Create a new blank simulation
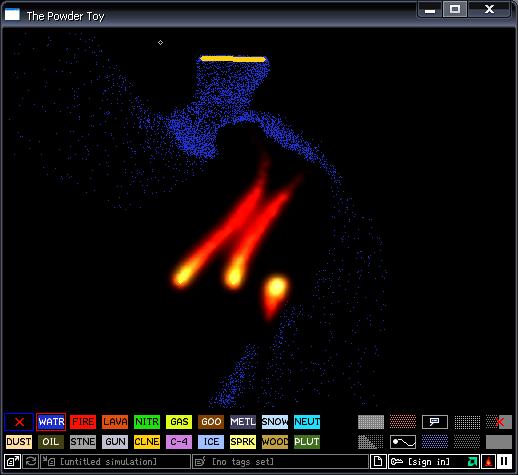Viewport: 518px width, 475px height. pos(378,462)
